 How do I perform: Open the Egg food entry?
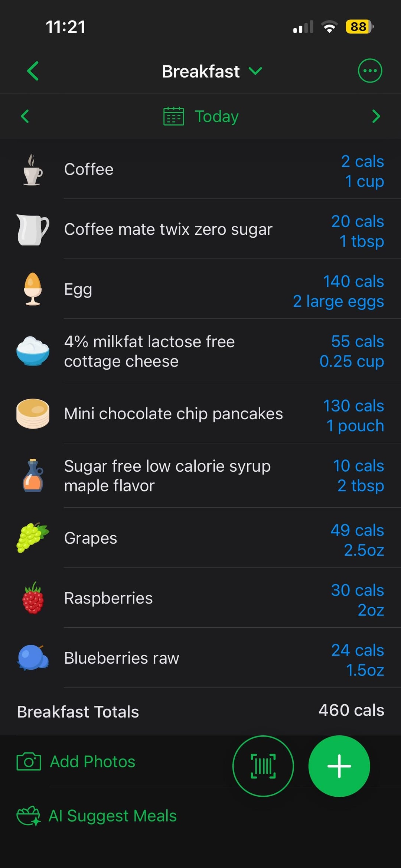click(x=78, y=289)
